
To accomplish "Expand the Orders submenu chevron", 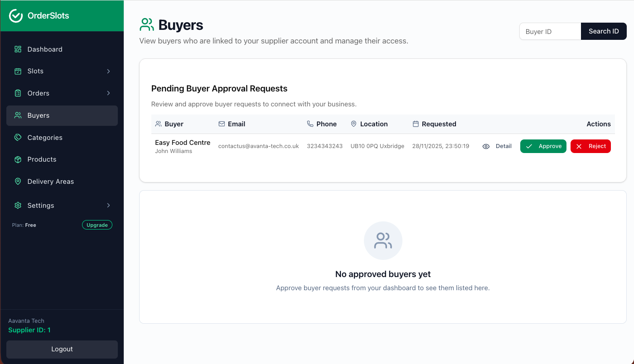I will click(x=108, y=93).
